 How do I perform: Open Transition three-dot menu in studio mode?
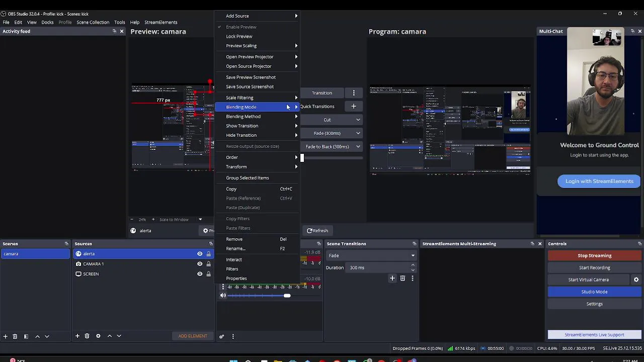pyautogui.click(x=354, y=93)
